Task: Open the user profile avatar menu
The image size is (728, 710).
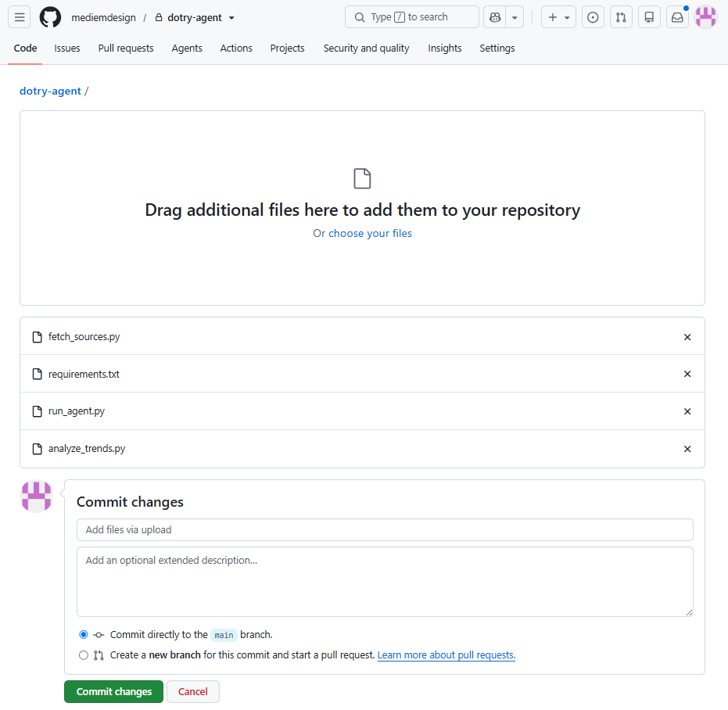Action: (x=705, y=17)
